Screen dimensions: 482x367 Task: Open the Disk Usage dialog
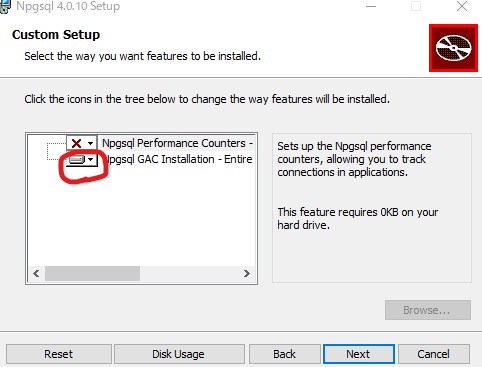179,354
